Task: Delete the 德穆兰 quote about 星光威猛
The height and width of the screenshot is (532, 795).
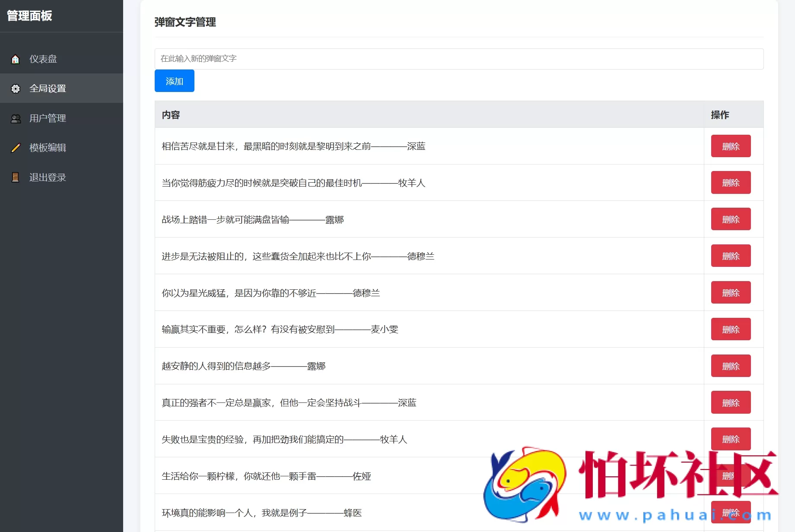Action: pyautogui.click(x=730, y=292)
